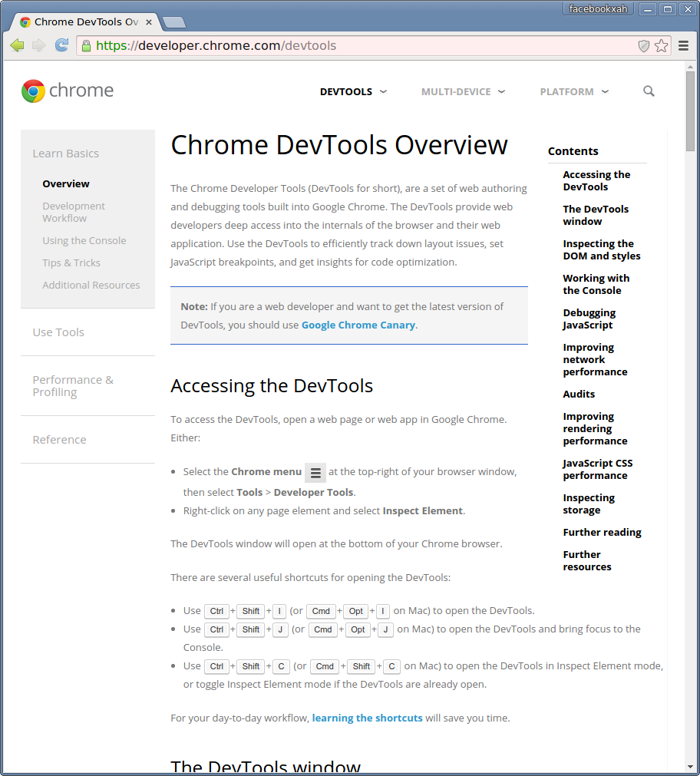Click the scrollbar down arrow
This screenshot has width=700, height=776.
pyautogui.click(x=690, y=767)
